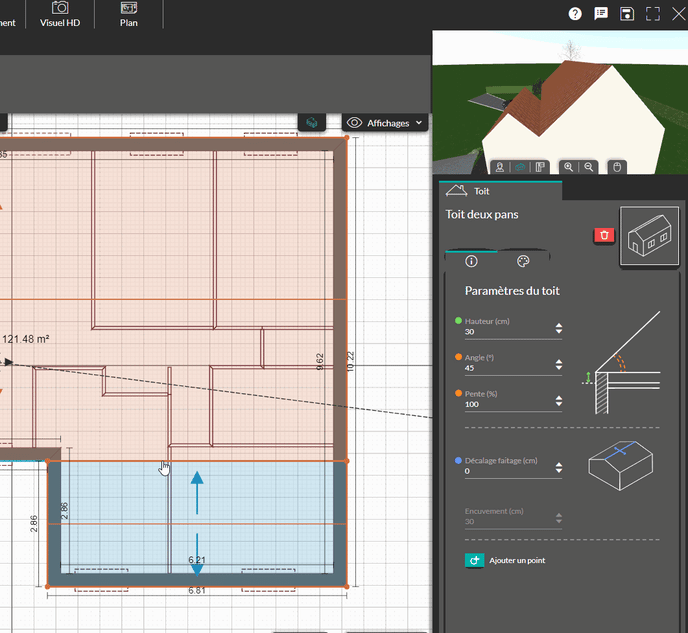Click the Visuel HD camera icon
Image resolution: width=688 pixels, height=633 pixels.
coord(60,9)
